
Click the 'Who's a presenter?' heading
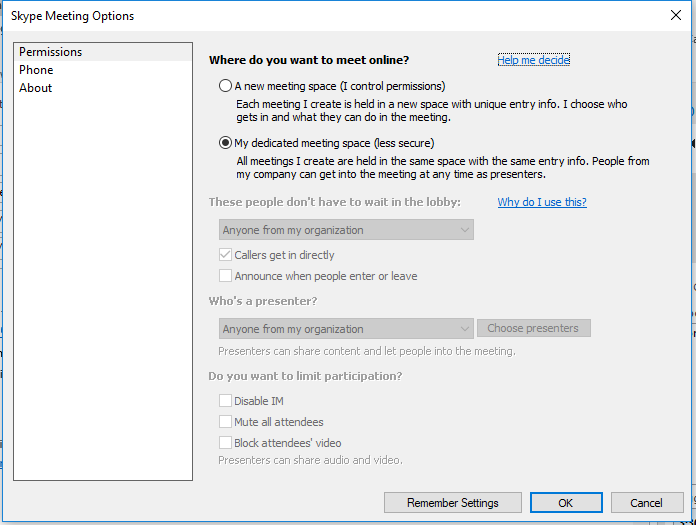click(263, 301)
